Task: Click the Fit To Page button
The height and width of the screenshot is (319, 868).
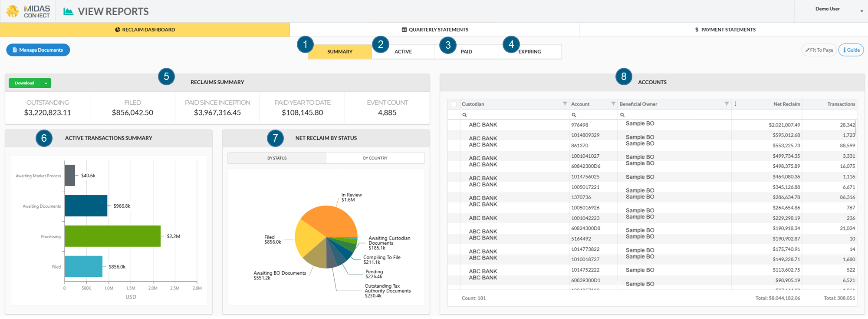Action: click(819, 50)
